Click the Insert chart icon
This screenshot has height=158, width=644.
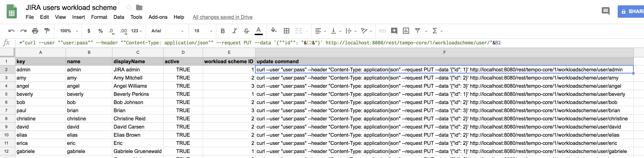pyautogui.click(x=406, y=31)
